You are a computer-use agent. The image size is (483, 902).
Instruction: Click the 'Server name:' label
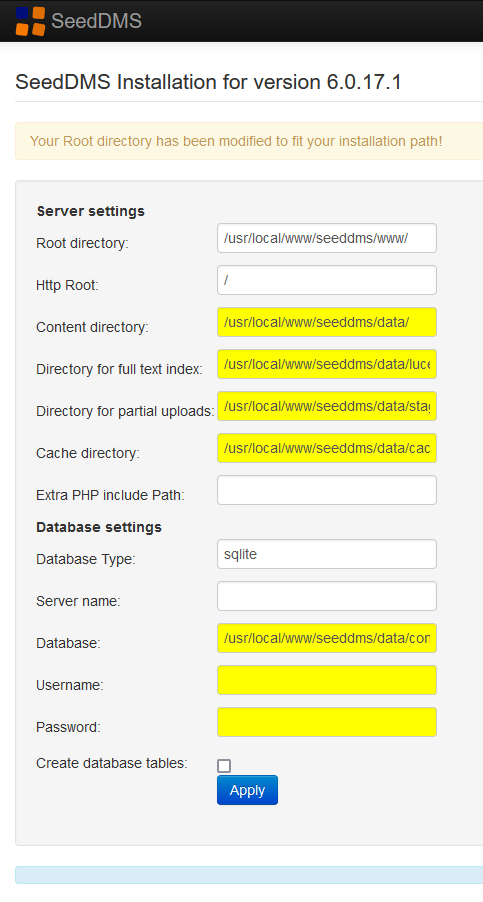pyautogui.click(x=78, y=601)
